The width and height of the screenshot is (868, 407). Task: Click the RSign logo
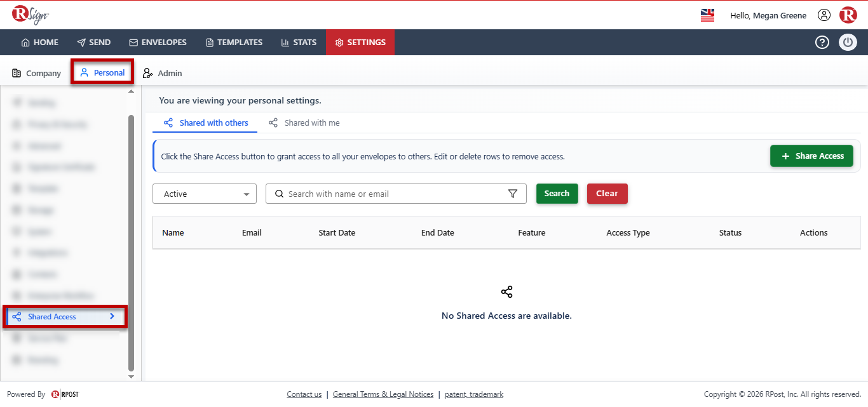pos(30,15)
